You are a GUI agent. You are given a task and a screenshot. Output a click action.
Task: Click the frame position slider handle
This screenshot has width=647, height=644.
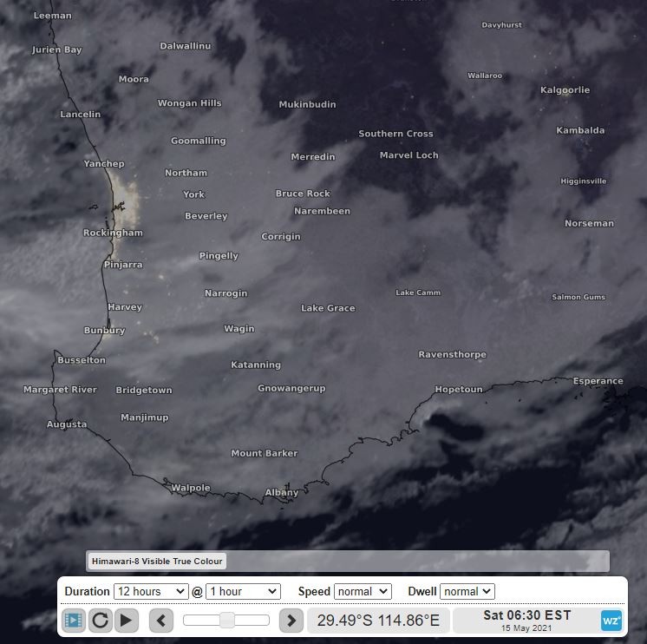click(227, 620)
